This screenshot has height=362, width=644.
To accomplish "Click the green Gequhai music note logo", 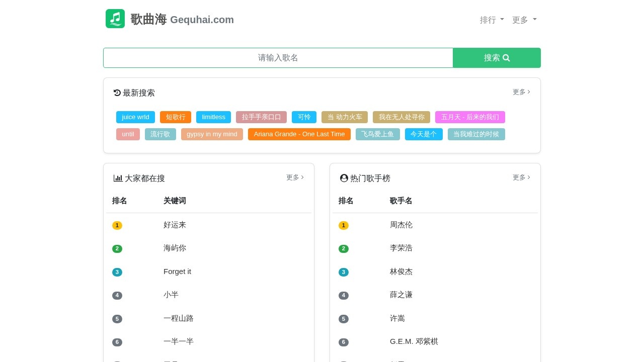I will tap(115, 19).
